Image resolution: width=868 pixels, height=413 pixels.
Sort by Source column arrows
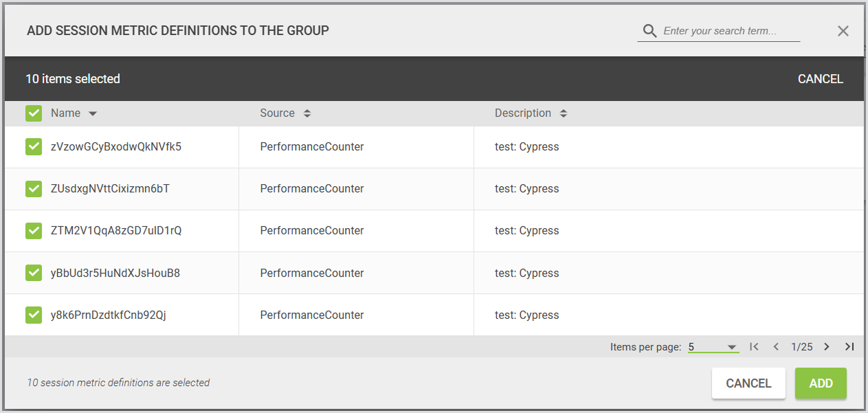point(307,113)
